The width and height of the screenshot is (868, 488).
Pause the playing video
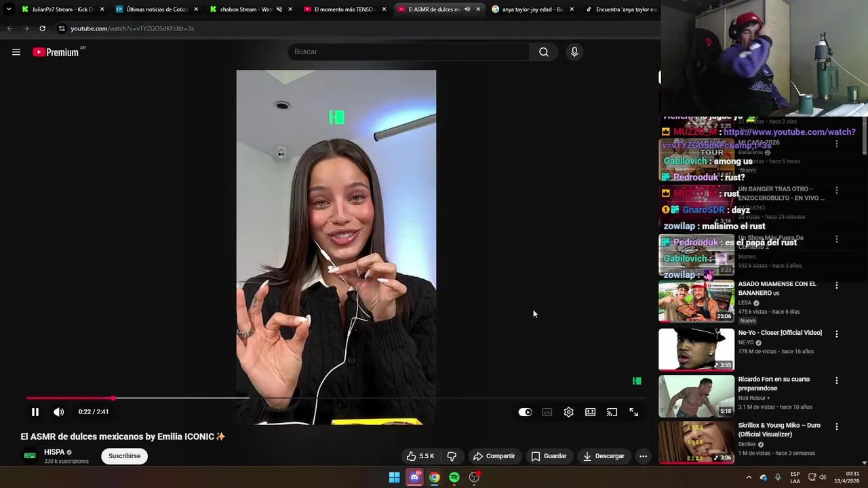[x=35, y=412]
